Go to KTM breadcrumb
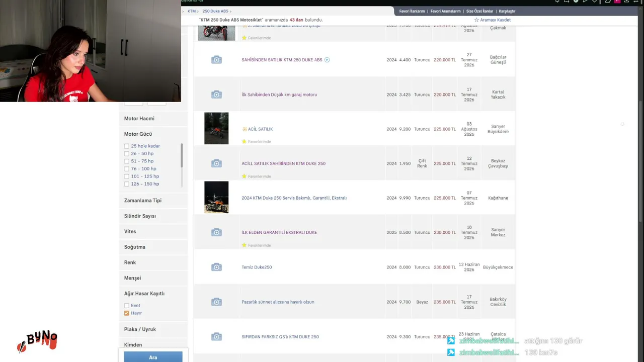 coord(192,11)
